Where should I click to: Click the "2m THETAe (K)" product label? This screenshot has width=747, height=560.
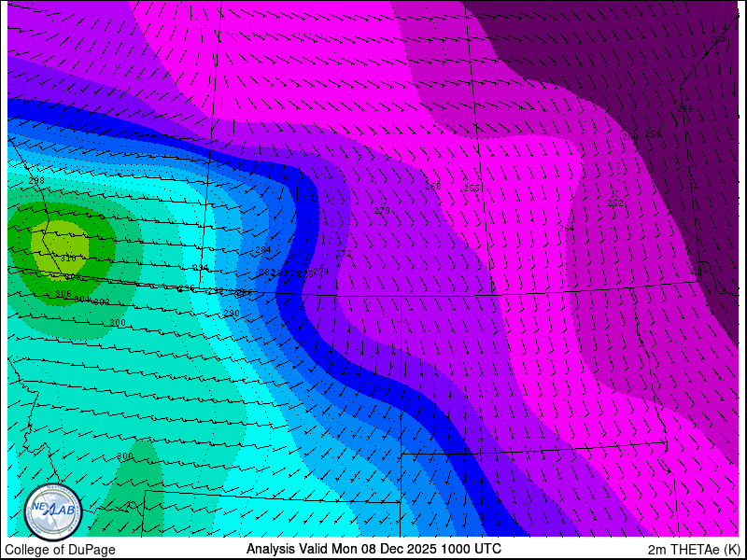pos(695,550)
